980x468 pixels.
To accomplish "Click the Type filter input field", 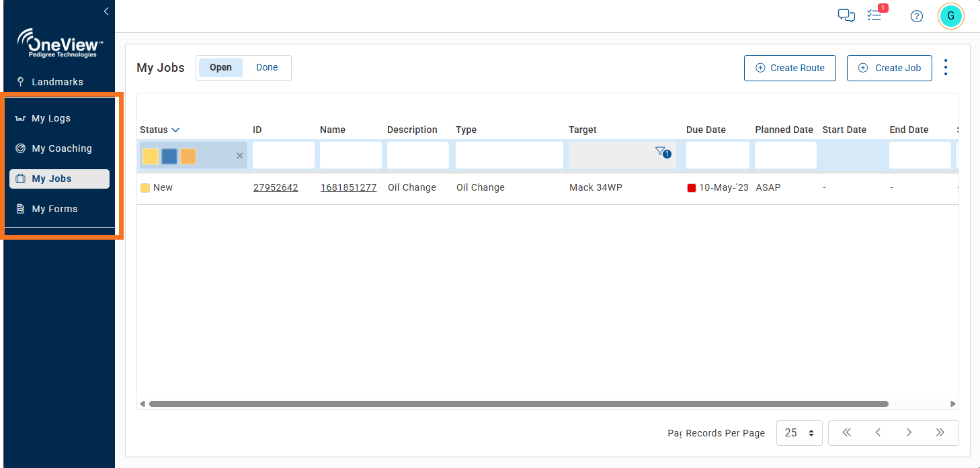I will click(509, 155).
